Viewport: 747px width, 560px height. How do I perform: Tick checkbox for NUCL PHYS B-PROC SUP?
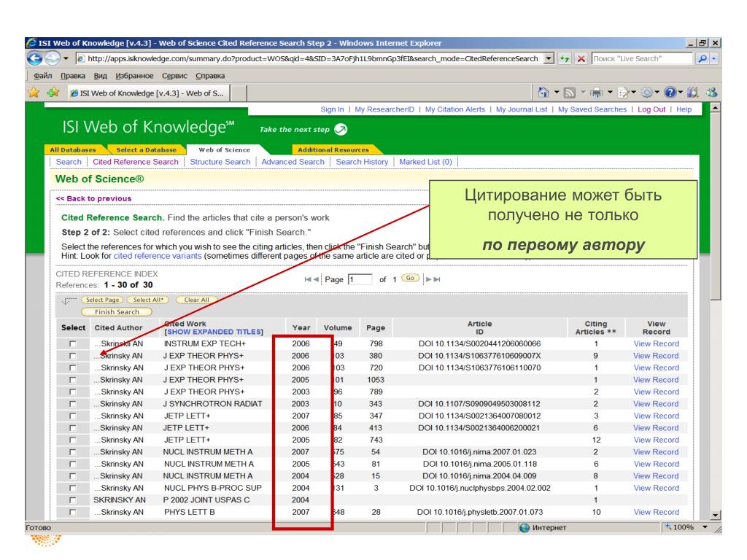pos(72,488)
